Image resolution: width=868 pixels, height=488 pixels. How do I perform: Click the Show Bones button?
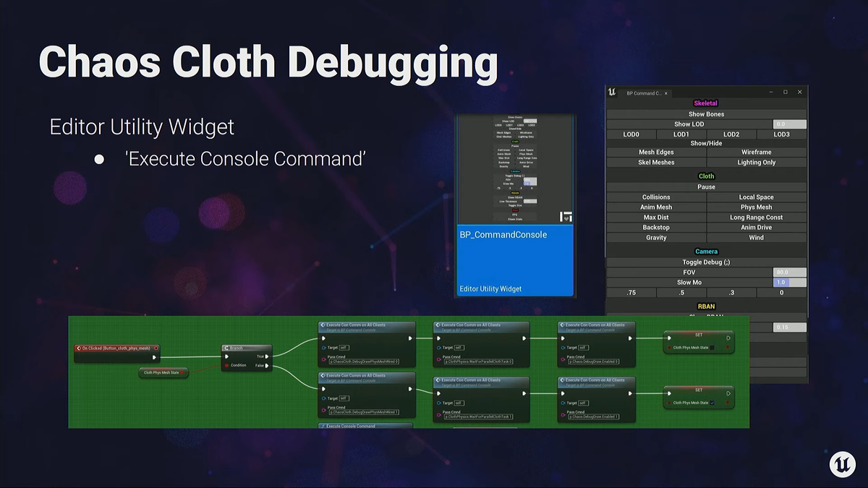[707, 114]
